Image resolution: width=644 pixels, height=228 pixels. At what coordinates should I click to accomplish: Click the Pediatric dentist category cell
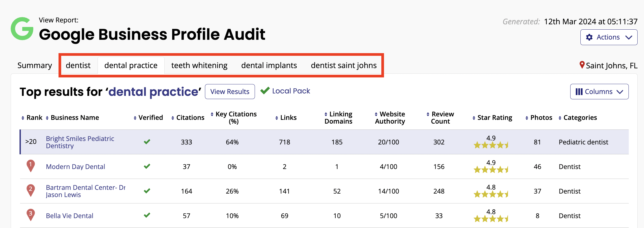(x=583, y=142)
